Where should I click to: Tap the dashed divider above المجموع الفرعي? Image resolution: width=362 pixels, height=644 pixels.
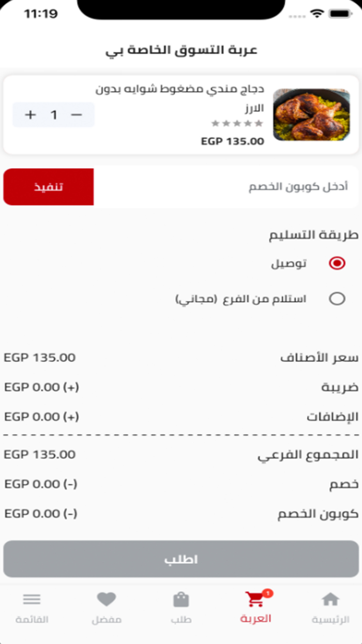[x=181, y=434]
